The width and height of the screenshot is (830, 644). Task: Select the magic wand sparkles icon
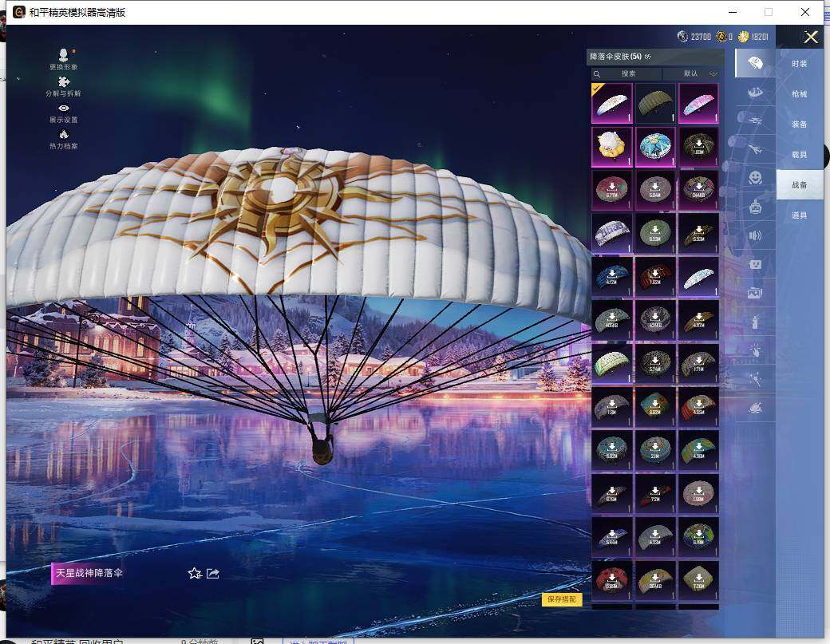tap(755, 379)
